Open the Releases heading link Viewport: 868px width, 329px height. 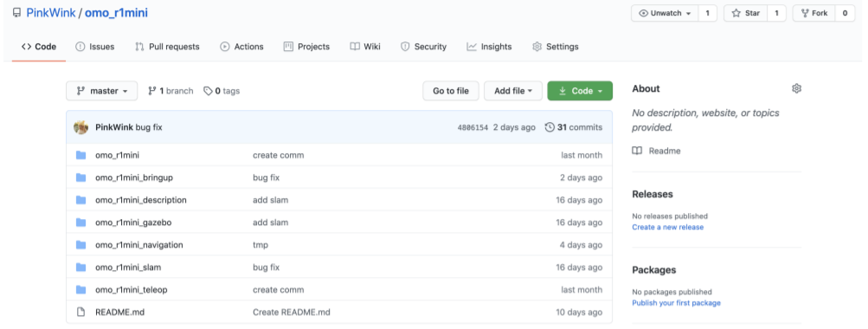pos(653,194)
